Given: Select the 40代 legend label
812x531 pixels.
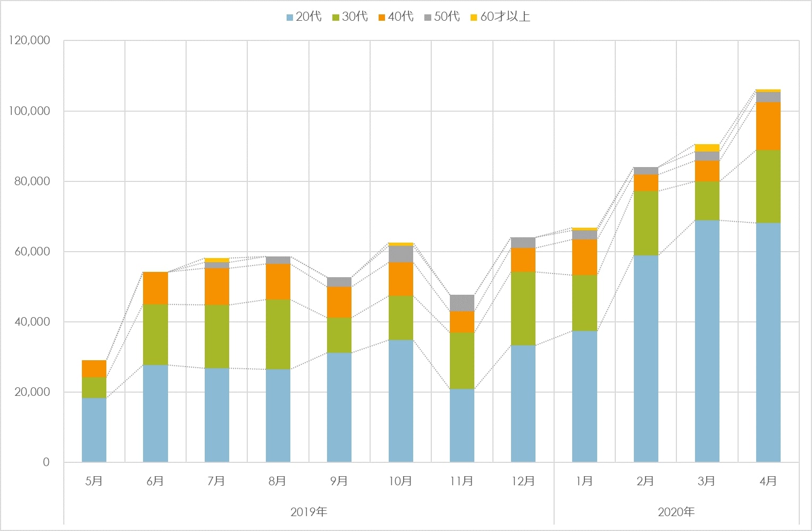Looking at the screenshot, I should point(401,17).
